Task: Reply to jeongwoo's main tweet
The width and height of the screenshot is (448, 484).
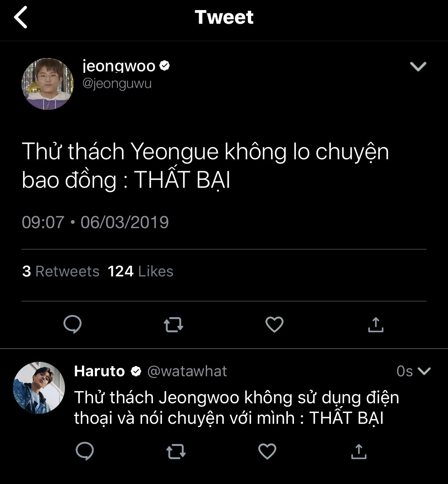Action: coord(73,324)
